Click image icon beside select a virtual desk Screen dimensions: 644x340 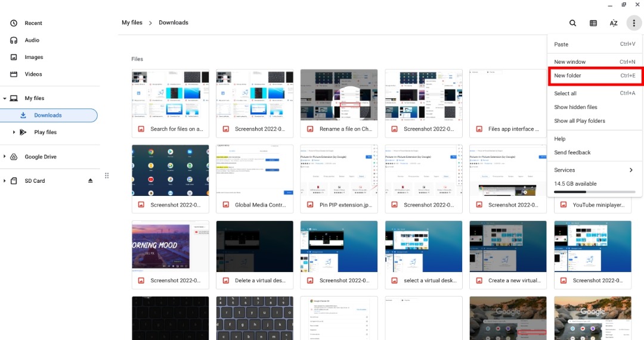coord(394,280)
